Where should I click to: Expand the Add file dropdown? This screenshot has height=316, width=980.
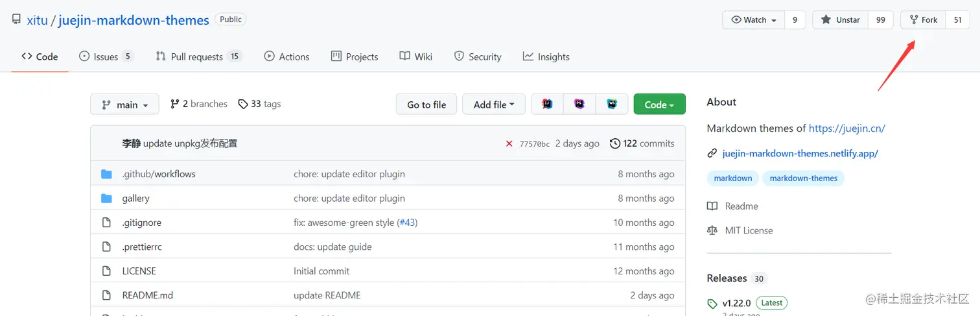click(494, 104)
